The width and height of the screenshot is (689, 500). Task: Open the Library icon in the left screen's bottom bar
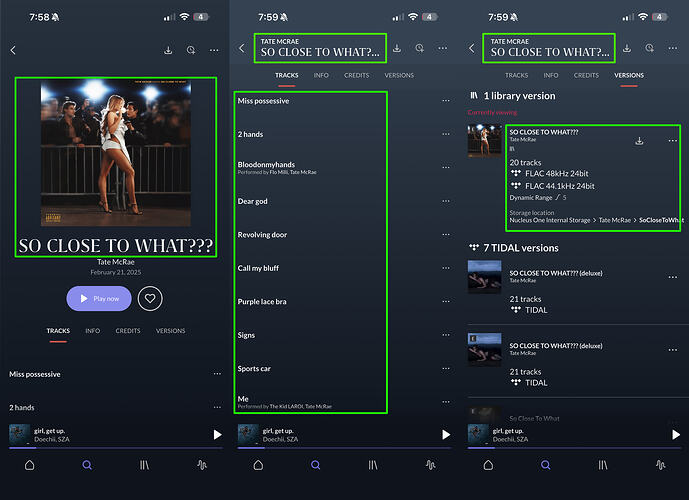144,465
